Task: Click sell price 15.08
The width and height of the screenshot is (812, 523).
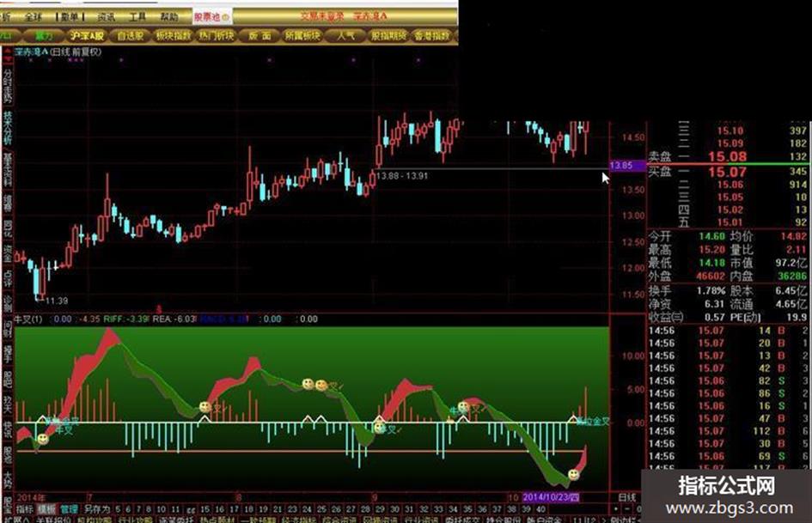Action: 728,157
